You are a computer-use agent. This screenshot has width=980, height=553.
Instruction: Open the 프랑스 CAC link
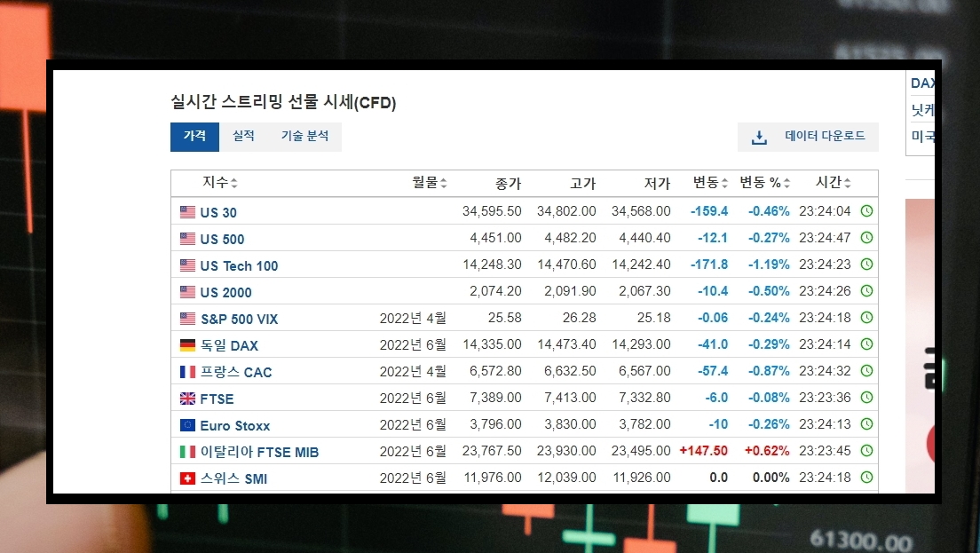[235, 373]
